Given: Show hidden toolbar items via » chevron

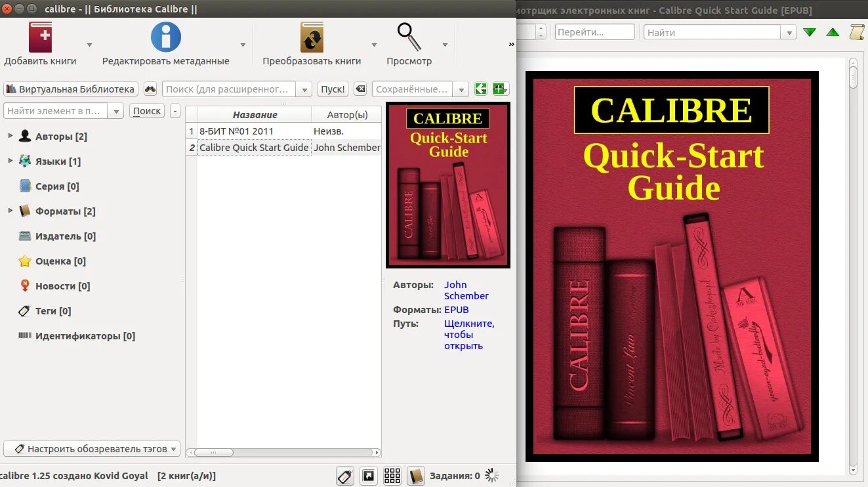Looking at the screenshot, I should 511,45.
